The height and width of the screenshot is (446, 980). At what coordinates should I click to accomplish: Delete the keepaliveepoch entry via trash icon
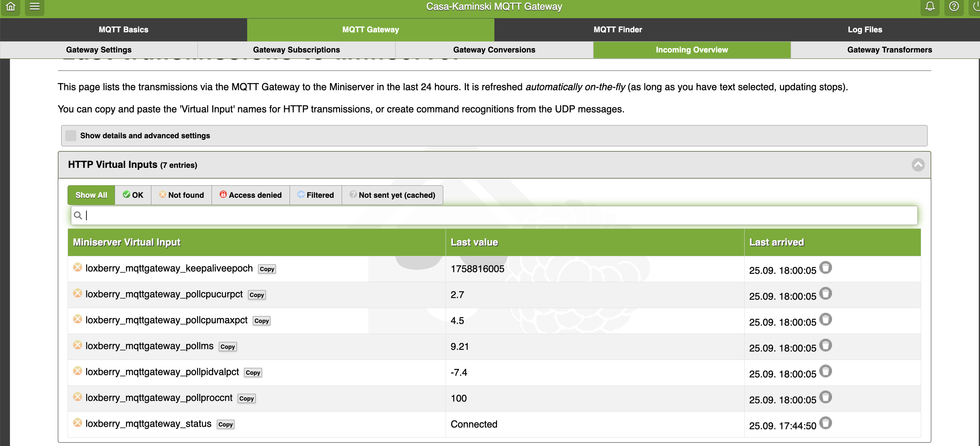coord(825,267)
